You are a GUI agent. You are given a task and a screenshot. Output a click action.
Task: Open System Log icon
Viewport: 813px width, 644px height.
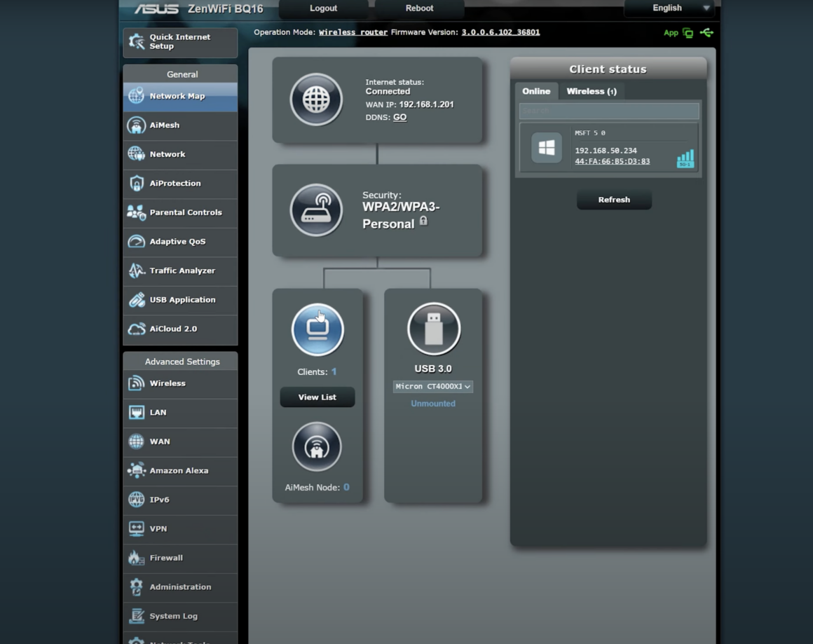(x=137, y=615)
